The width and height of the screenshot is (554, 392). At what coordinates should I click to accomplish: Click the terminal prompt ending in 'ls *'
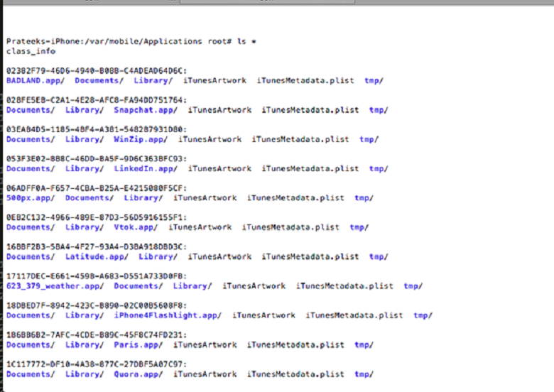coord(131,42)
